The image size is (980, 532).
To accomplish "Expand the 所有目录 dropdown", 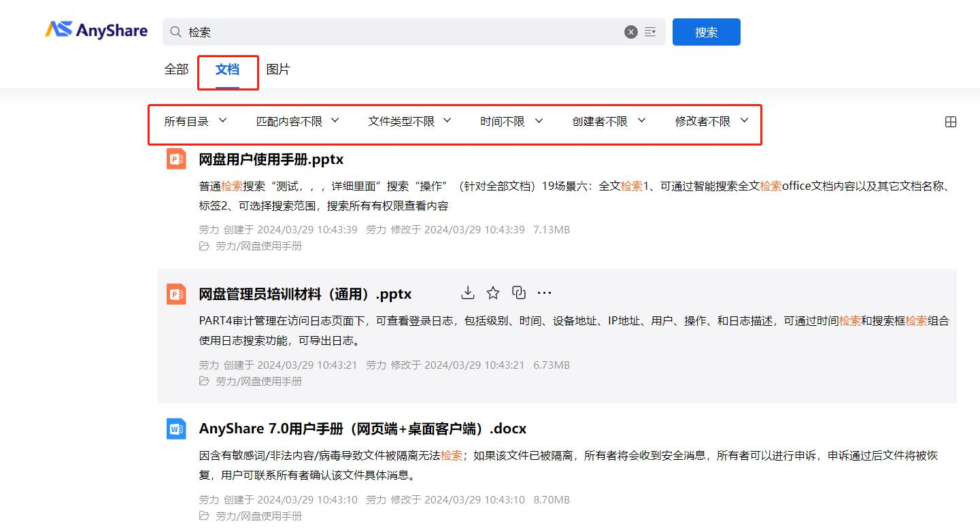I will point(195,121).
